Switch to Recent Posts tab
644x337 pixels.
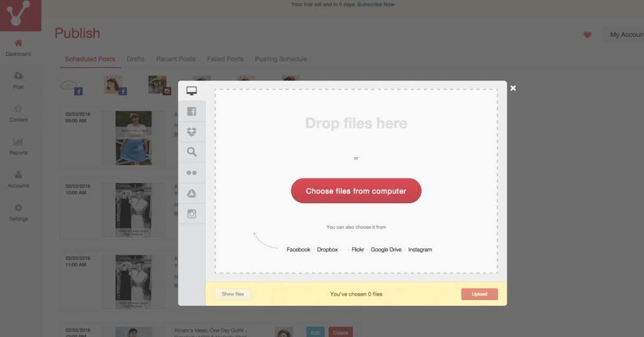(x=176, y=59)
